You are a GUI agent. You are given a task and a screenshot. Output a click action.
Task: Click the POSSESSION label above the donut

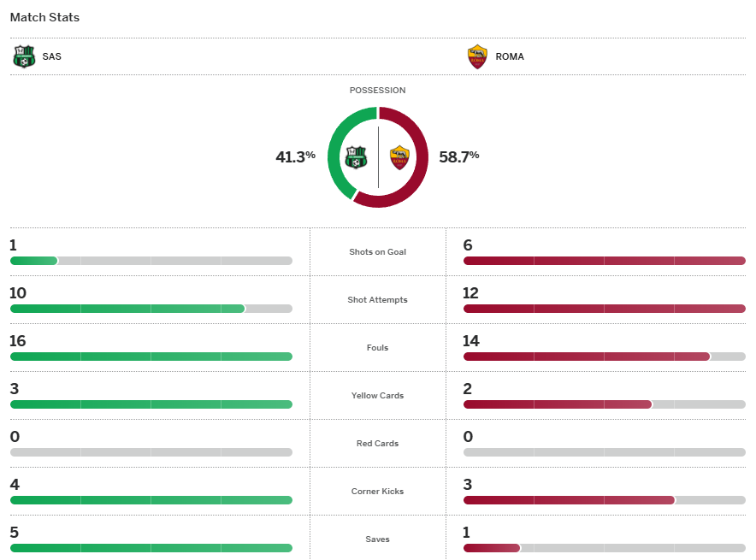tap(377, 91)
